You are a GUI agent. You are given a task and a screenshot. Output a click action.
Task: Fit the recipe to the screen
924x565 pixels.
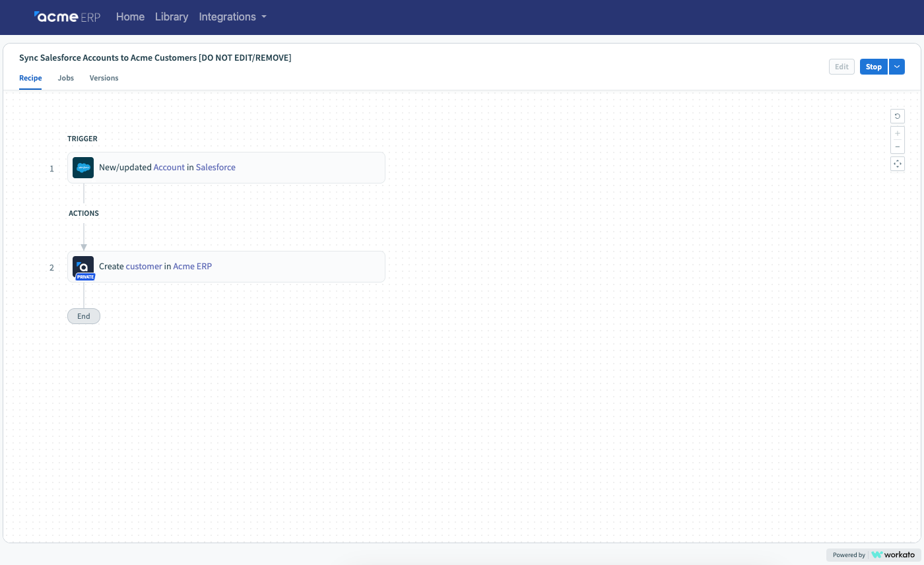tap(897, 164)
